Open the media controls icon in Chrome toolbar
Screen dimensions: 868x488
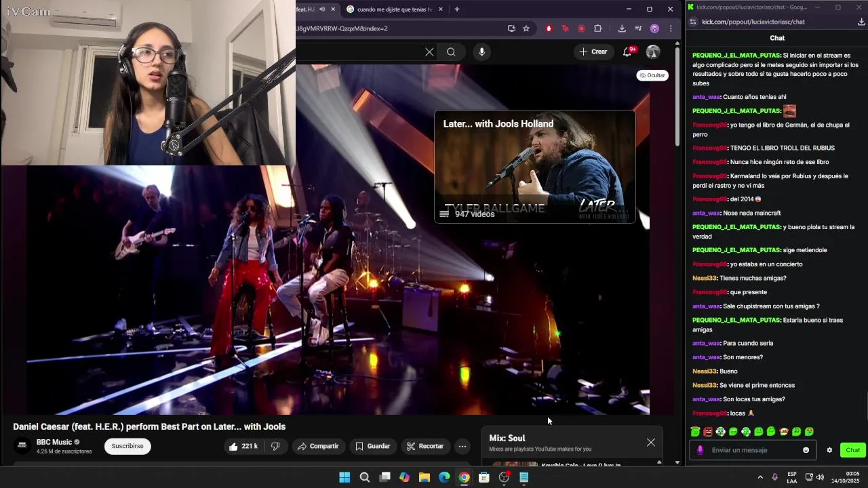tap(638, 28)
